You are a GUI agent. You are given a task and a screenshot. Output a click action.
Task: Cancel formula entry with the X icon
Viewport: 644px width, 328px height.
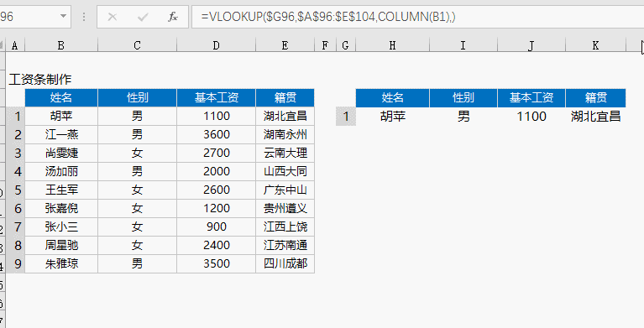pyautogui.click(x=113, y=17)
